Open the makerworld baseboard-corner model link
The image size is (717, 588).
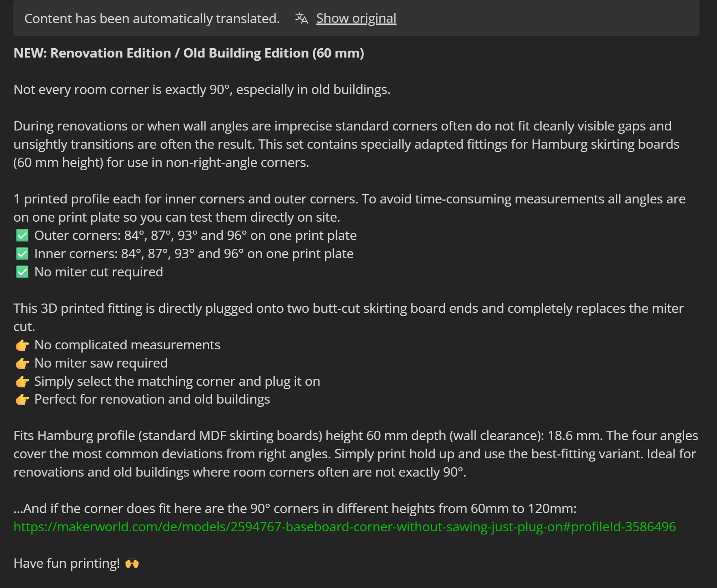coord(345,526)
